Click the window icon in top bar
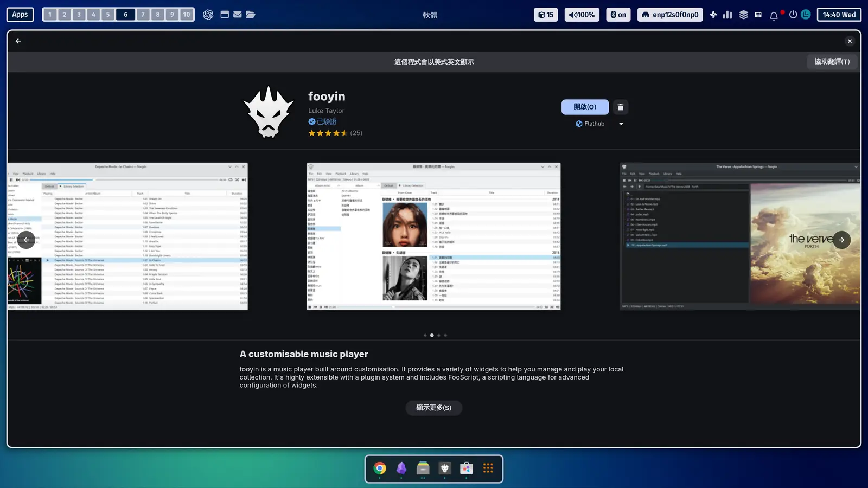The width and height of the screenshot is (868, 488). coord(225,15)
